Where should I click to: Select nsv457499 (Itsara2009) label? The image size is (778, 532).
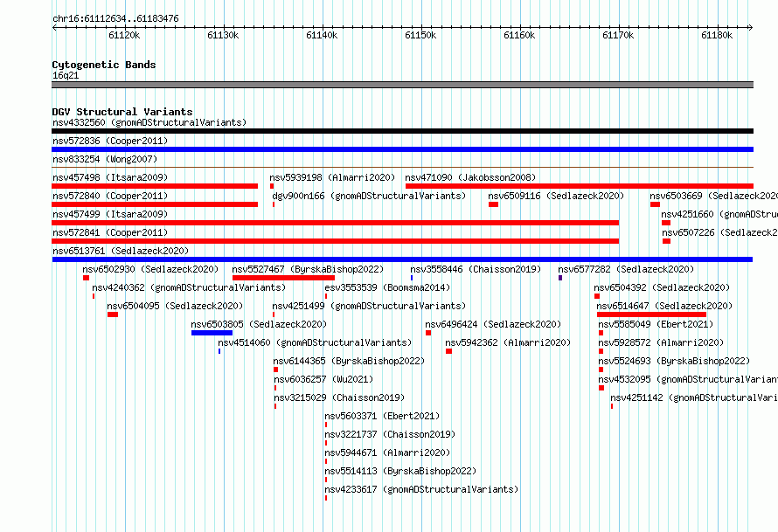point(110,214)
